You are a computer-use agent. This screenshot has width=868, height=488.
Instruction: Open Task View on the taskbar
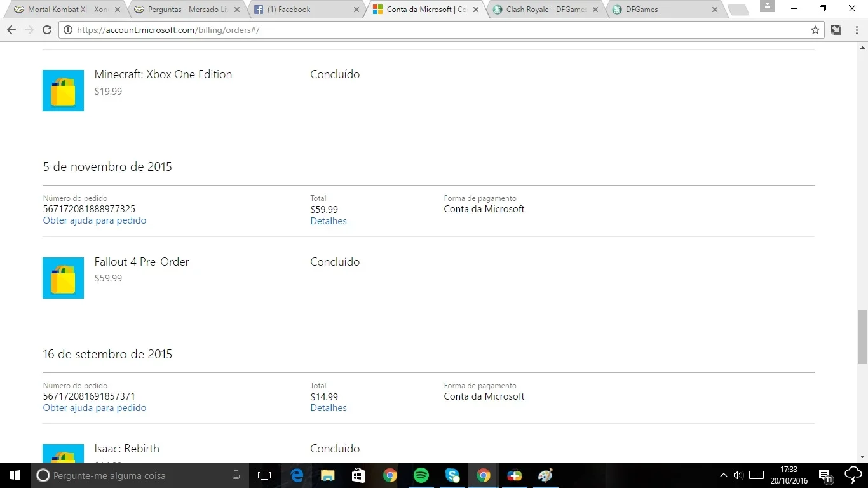click(x=264, y=475)
